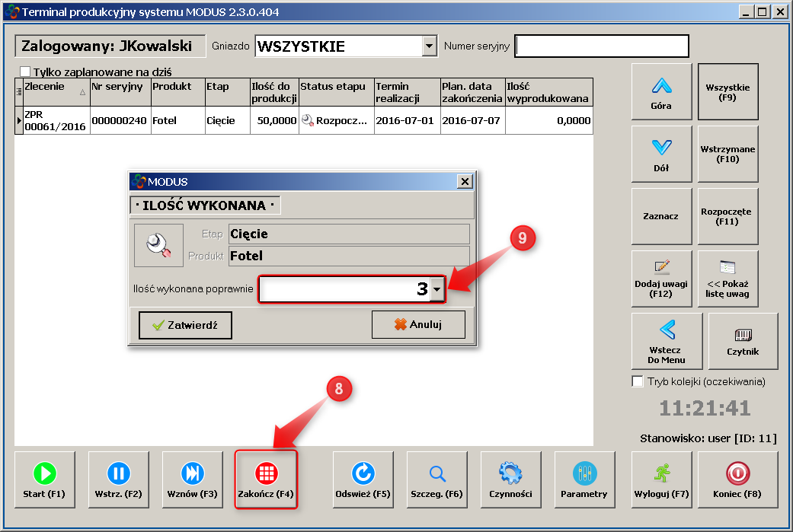
Task: Click into Numer seryjny input field
Action: (x=602, y=46)
